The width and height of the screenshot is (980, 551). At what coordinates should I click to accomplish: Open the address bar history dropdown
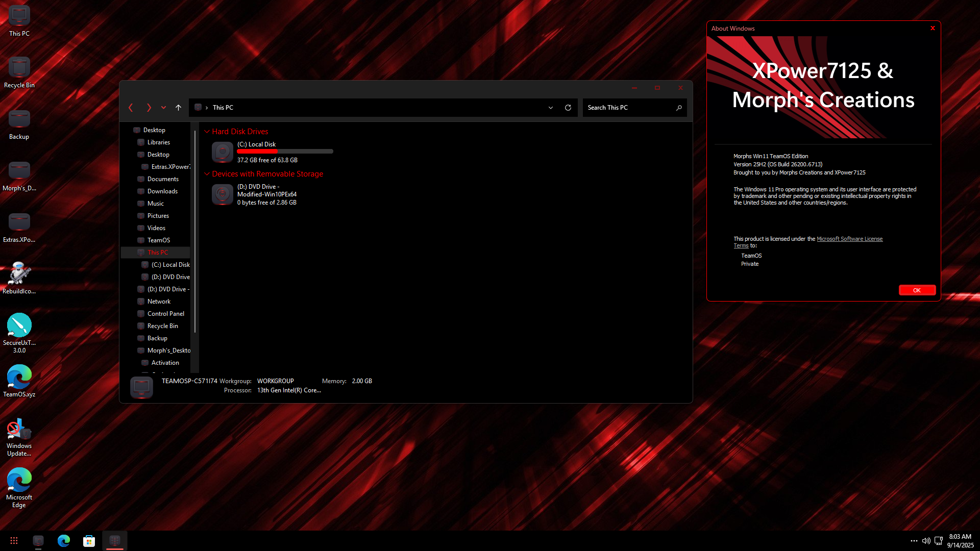tap(551, 108)
